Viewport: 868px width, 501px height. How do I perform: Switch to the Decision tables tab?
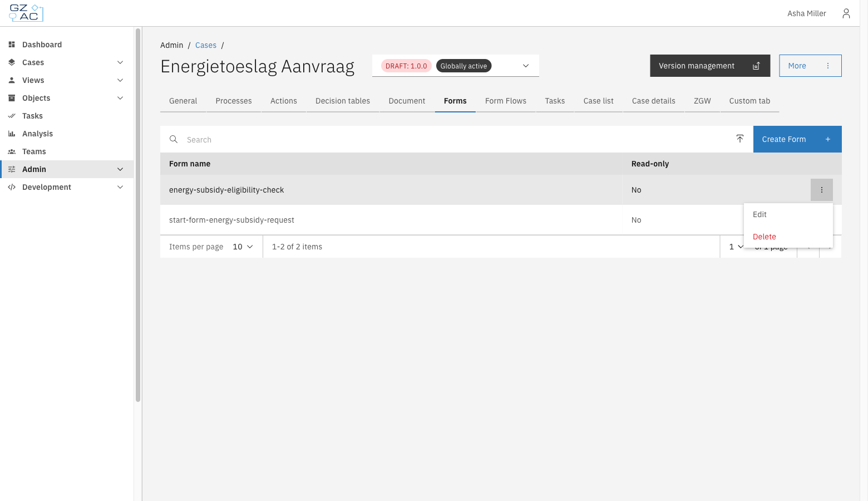click(x=343, y=101)
